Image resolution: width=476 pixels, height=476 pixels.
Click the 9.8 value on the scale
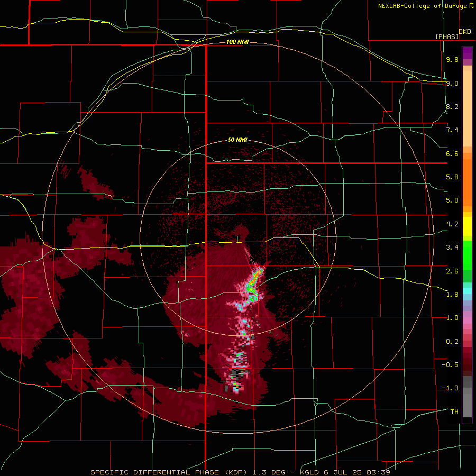coord(452,60)
